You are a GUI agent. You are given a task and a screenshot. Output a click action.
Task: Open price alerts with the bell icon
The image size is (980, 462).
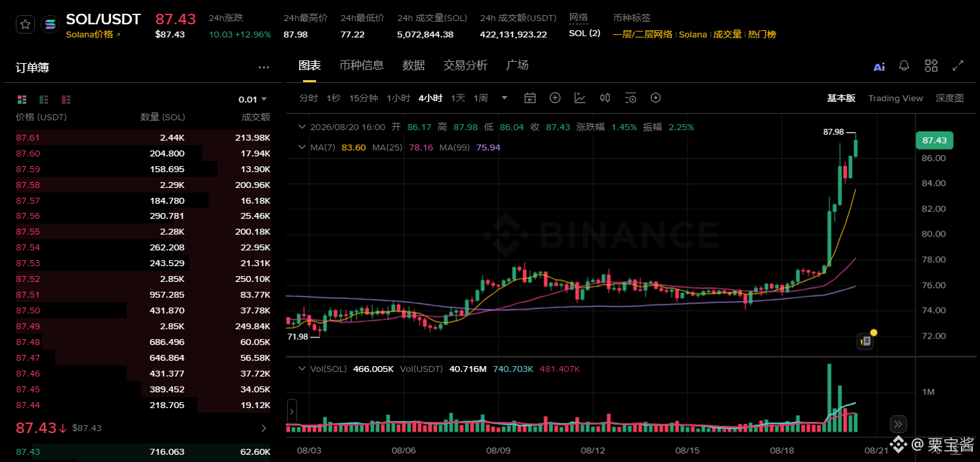(x=904, y=66)
